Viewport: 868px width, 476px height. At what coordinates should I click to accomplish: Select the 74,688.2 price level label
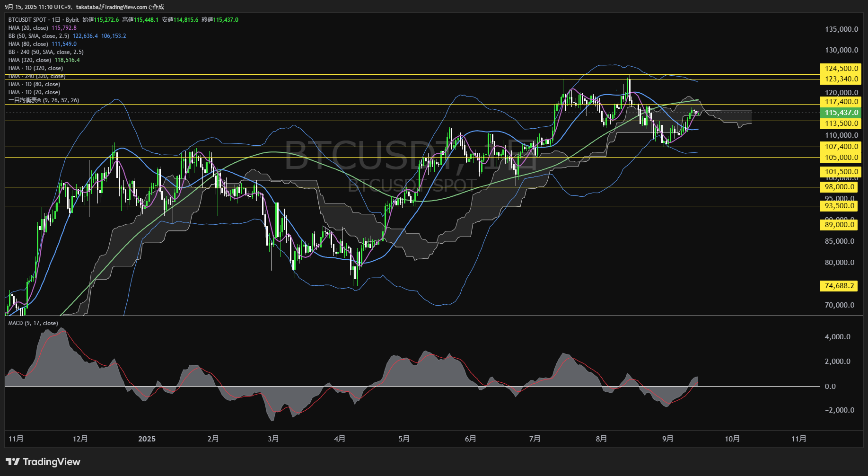click(840, 286)
